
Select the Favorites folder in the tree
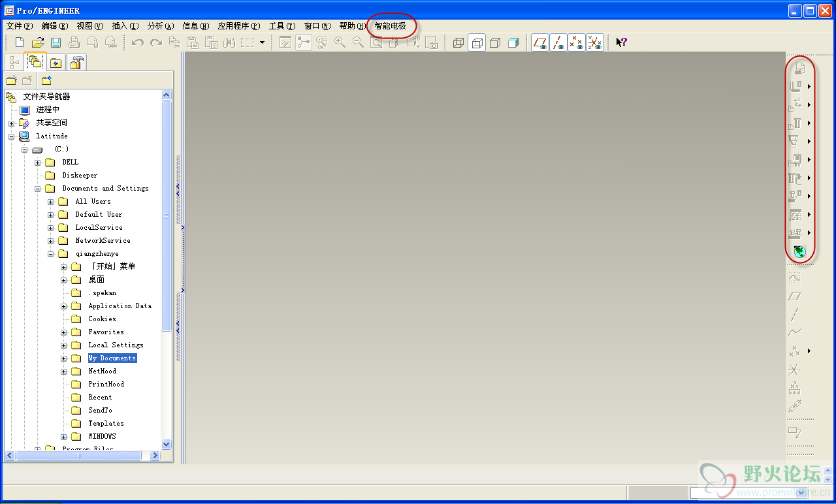[x=106, y=332]
